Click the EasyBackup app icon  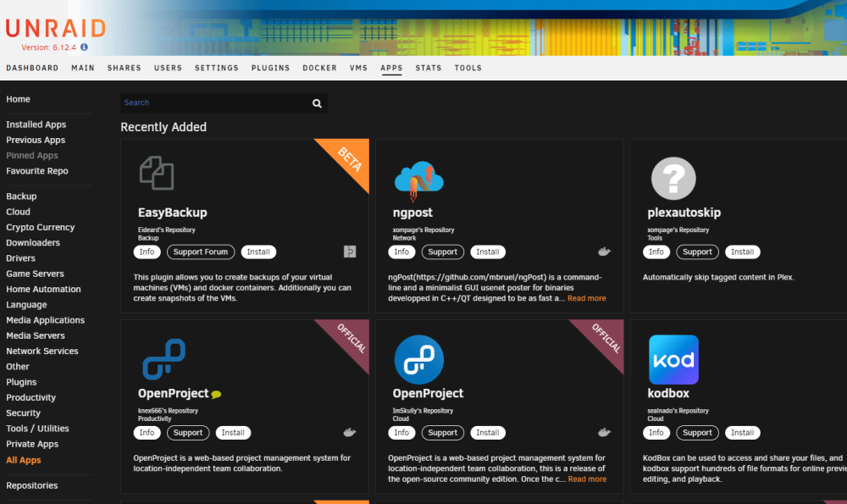coord(157,173)
